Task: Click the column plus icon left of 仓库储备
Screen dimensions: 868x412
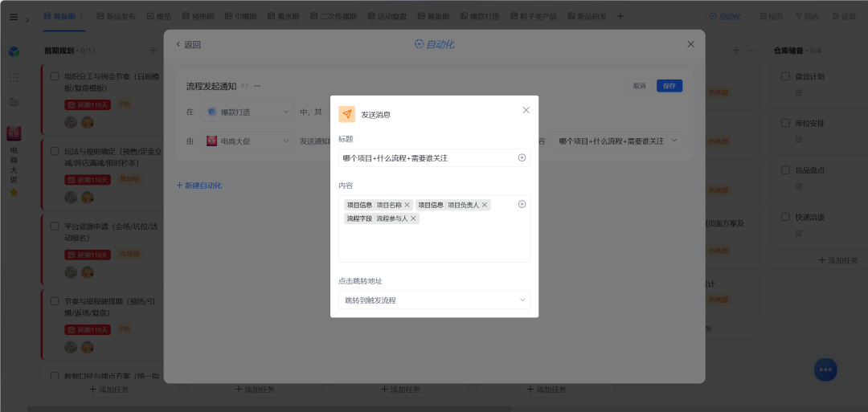Action: [x=736, y=51]
